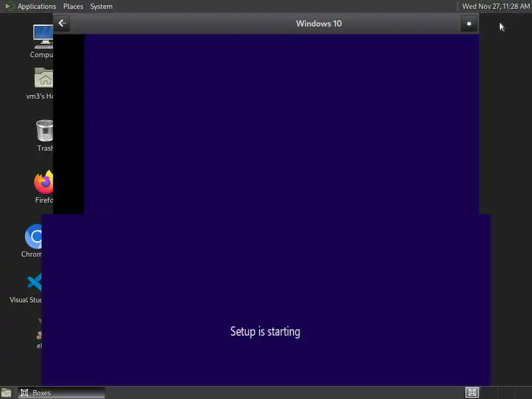
Task: Open the Trash desktop icon
Action: tap(45, 130)
